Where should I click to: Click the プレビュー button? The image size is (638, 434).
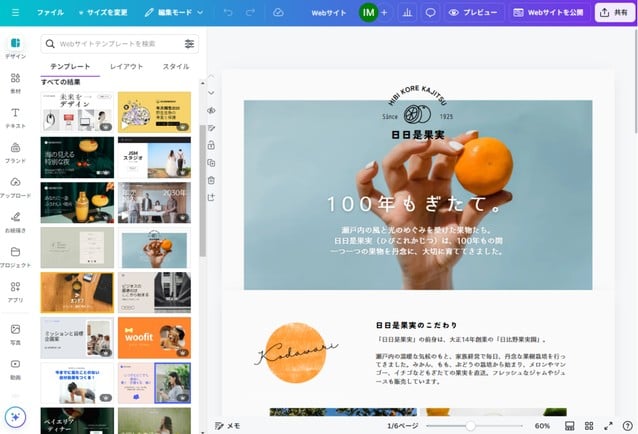click(474, 13)
